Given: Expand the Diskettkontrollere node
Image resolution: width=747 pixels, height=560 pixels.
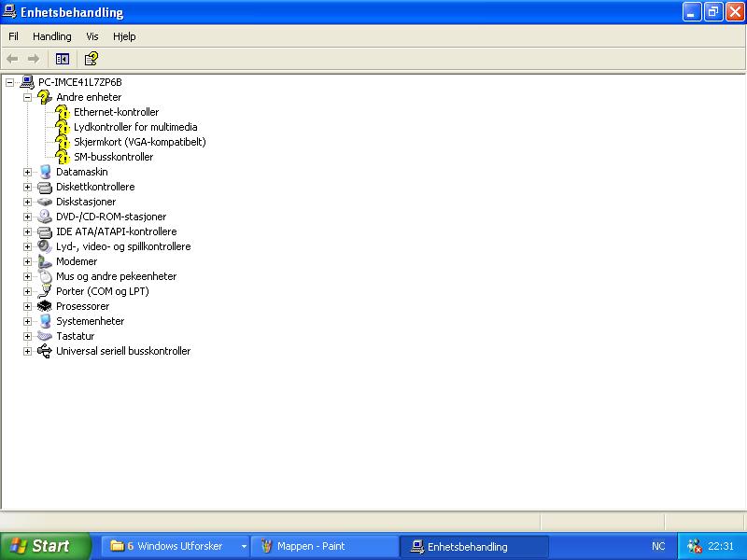Looking at the screenshot, I should (28, 188).
